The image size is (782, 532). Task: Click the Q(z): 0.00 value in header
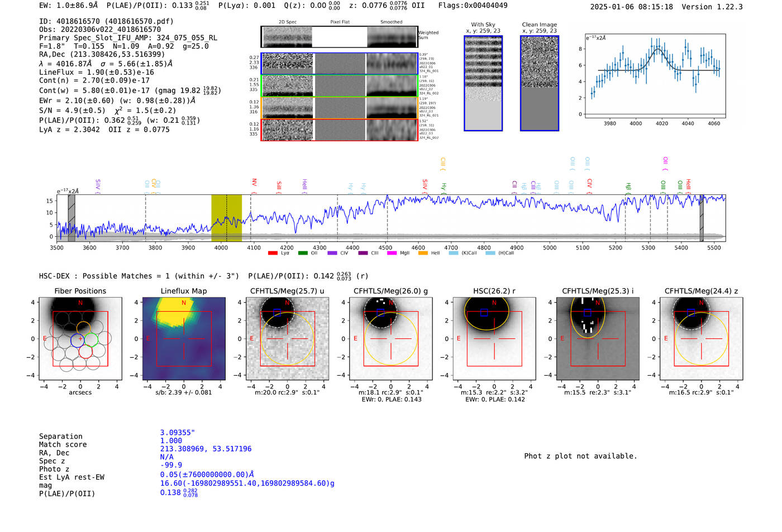point(312,5)
